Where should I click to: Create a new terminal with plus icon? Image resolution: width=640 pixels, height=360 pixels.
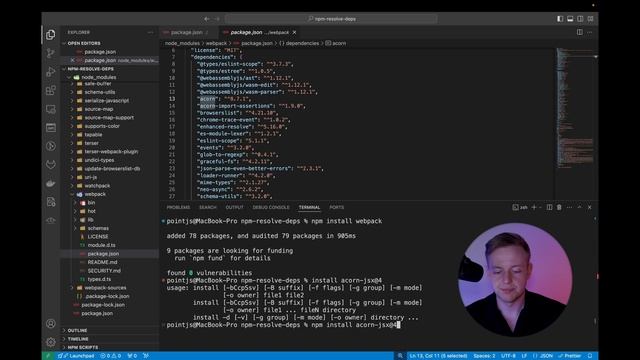pos(534,207)
